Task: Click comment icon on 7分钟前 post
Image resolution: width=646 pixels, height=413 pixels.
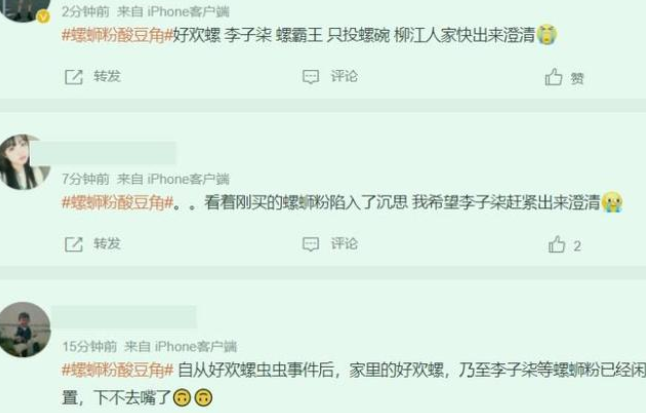Action: point(311,244)
